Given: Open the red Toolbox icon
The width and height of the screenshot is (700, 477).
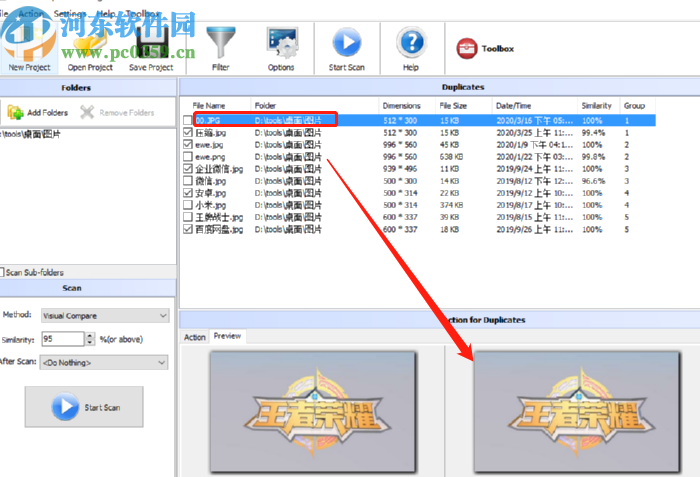Looking at the screenshot, I should 467,48.
